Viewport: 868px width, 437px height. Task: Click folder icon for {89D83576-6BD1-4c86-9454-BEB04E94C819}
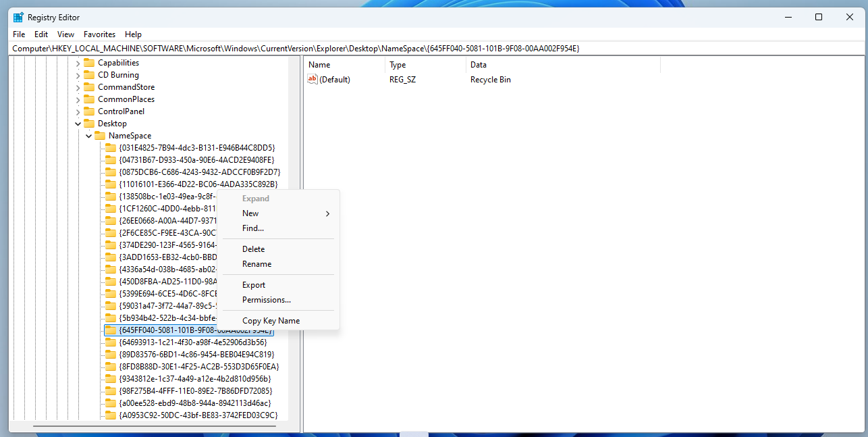tap(111, 355)
